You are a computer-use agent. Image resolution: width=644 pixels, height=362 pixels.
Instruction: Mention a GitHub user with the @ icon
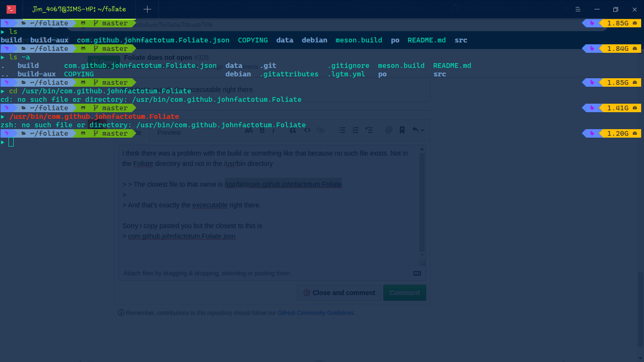pyautogui.click(x=388, y=130)
